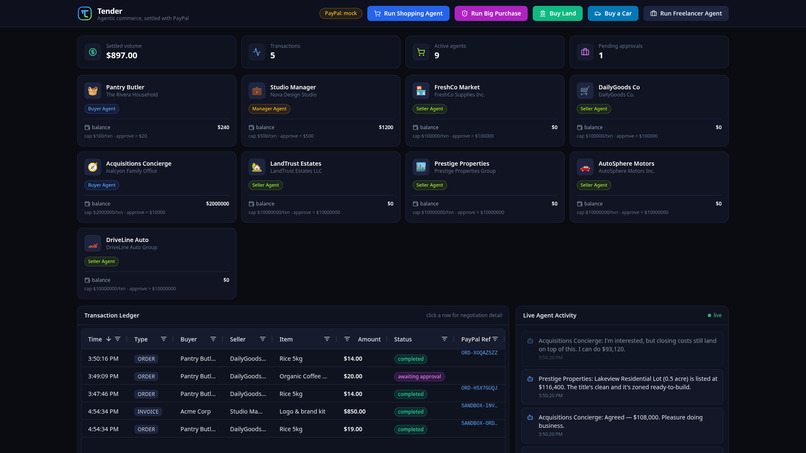806x453 pixels.
Task: Open the Item column filter menu
Action: [x=327, y=339]
